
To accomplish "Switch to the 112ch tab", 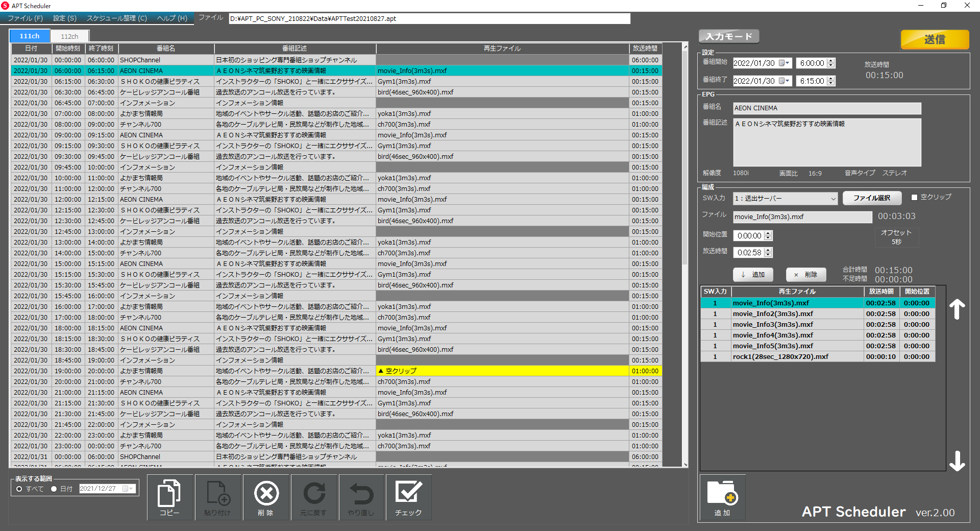I will coord(69,36).
